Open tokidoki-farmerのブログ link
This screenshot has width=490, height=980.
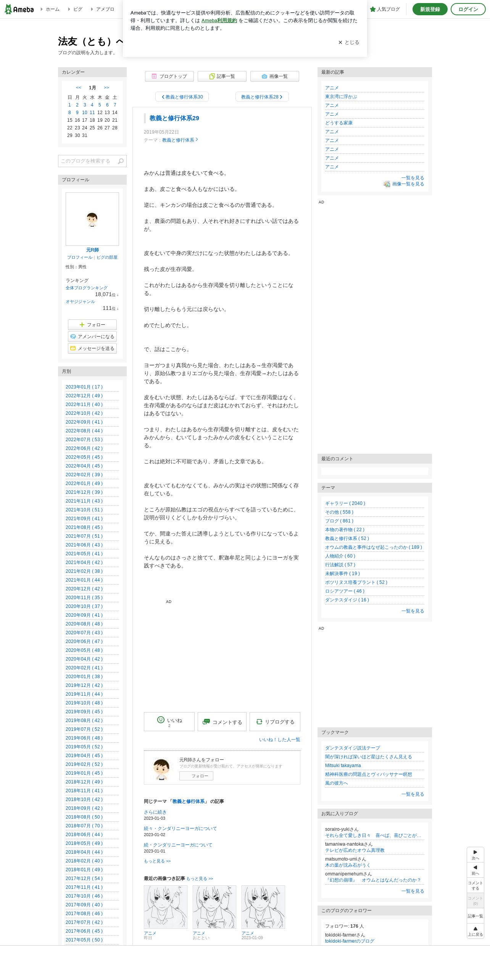pyautogui.click(x=350, y=941)
